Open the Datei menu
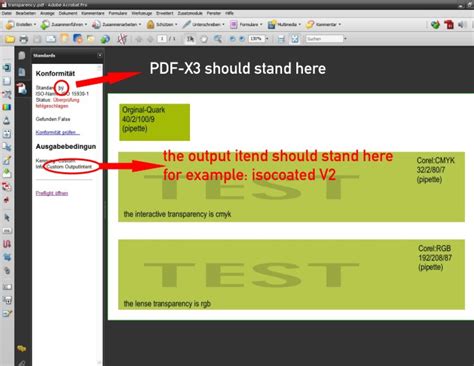 6,13
